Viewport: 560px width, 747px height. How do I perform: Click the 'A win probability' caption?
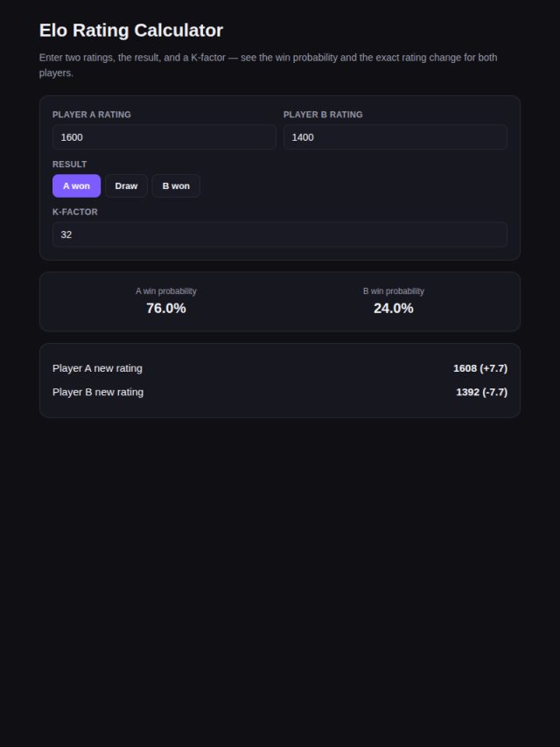pyautogui.click(x=166, y=291)
